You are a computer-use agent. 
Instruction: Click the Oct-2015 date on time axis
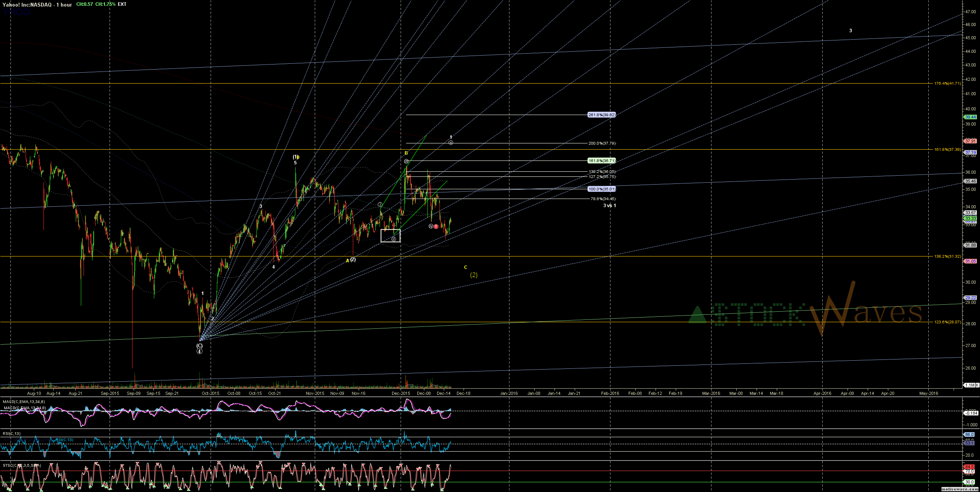[211, 393]
